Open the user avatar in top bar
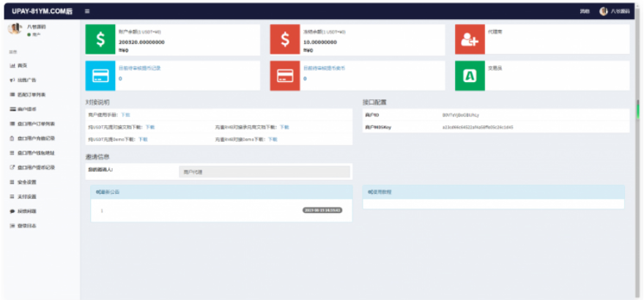This screenshot has width=644, height=300. click(x=604, y=12)
